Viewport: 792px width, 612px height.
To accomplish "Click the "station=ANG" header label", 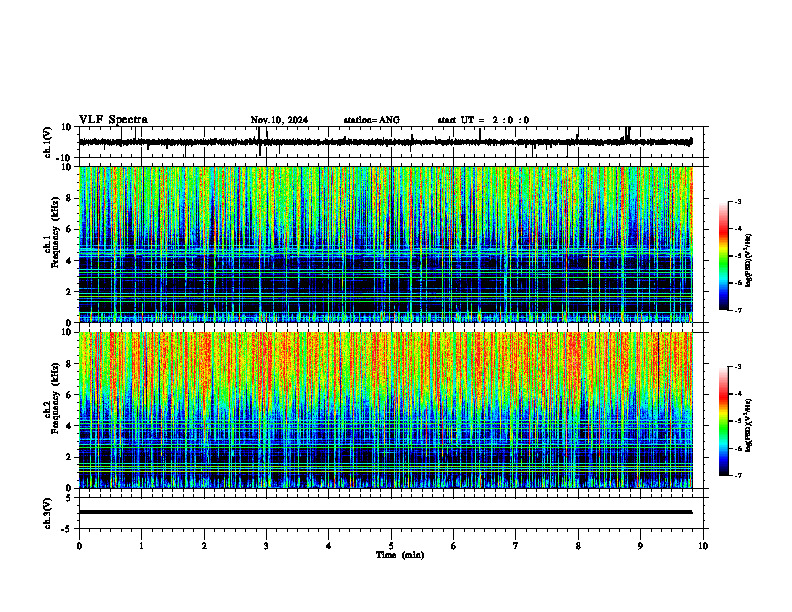I will [372, 120].
